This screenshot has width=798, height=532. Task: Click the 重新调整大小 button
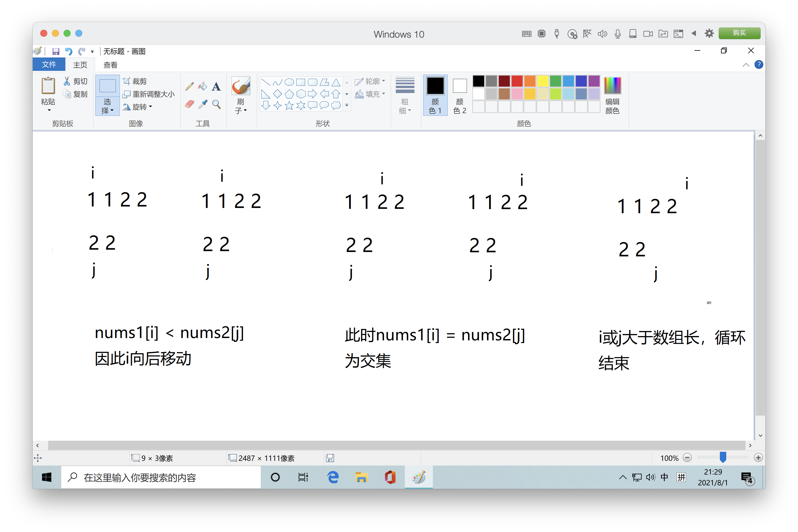click(x=149, y=94)
